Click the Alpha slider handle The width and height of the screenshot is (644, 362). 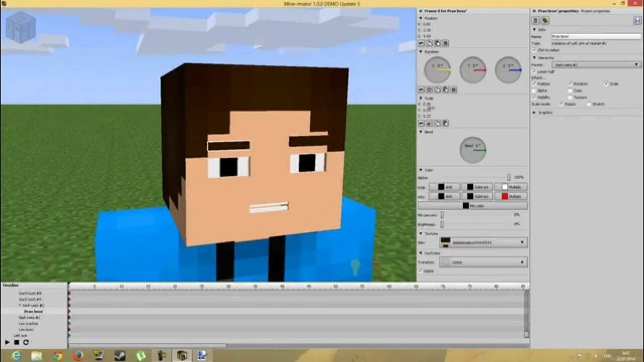click(509, 177)
